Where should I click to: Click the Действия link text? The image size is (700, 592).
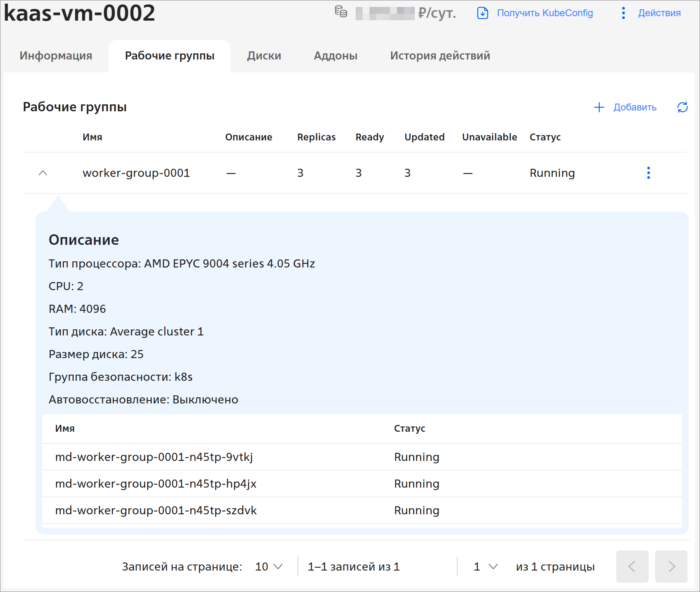(x=659, y=13)
